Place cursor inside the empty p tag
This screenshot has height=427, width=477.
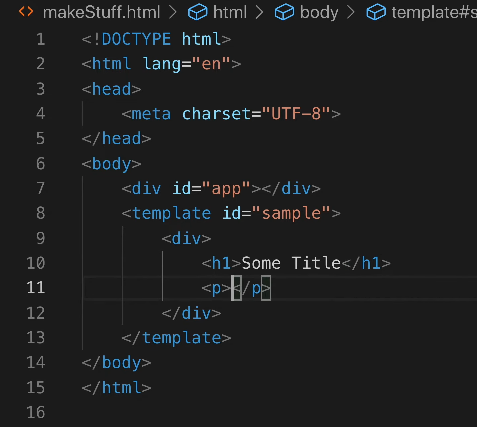[x=232, y=288]
